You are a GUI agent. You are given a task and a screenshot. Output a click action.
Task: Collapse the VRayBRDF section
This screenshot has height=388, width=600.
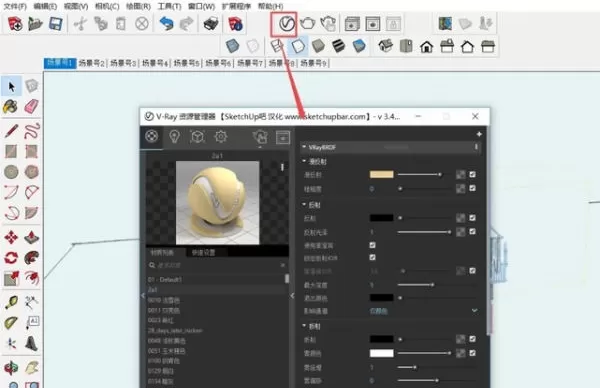(x=304, y=147)
